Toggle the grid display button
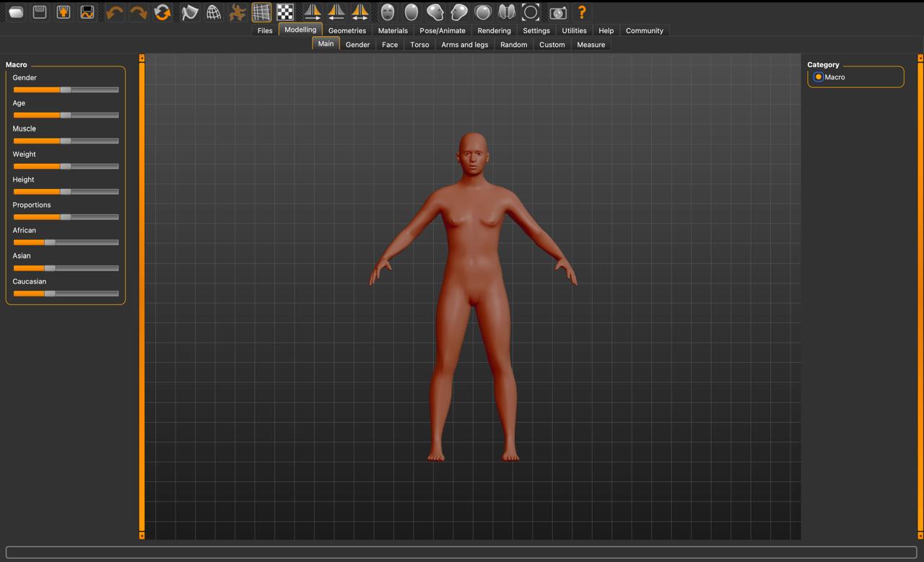Viewport: 924px width, 562px height. 261,12
